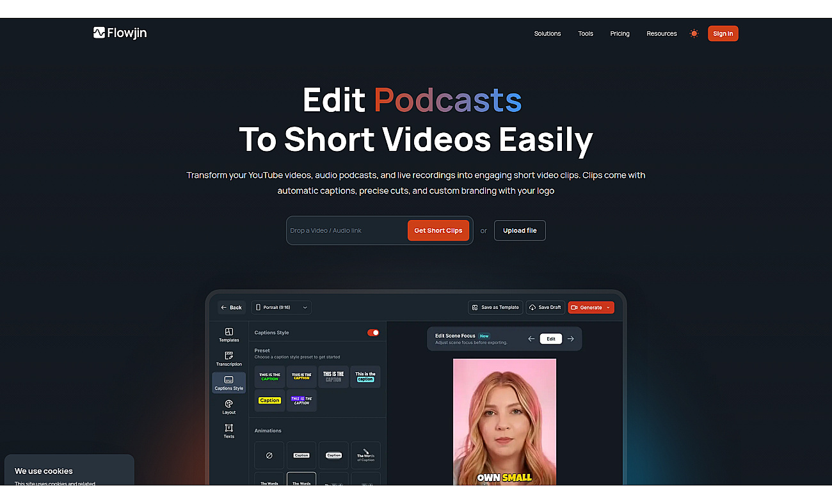832x504 pixels.
Task: Choose the green CAPTION preset style
Action: pyautogui.click(x=269, y=377)
